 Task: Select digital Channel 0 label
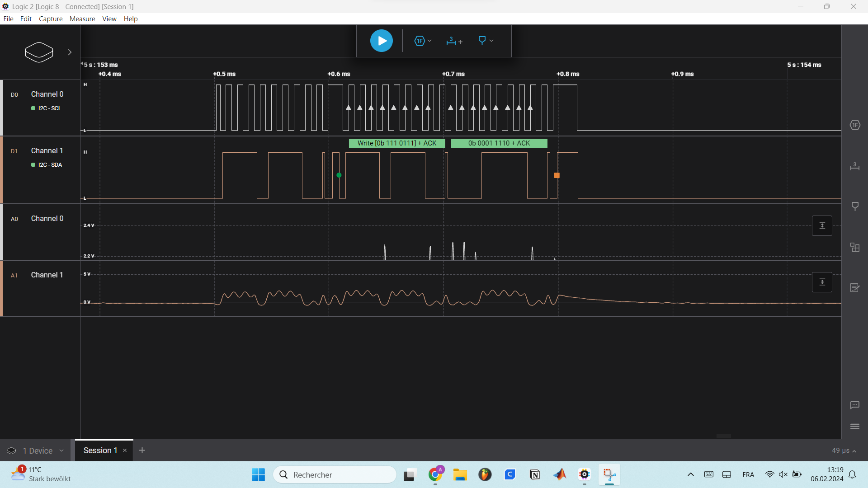tap(47, 94)
